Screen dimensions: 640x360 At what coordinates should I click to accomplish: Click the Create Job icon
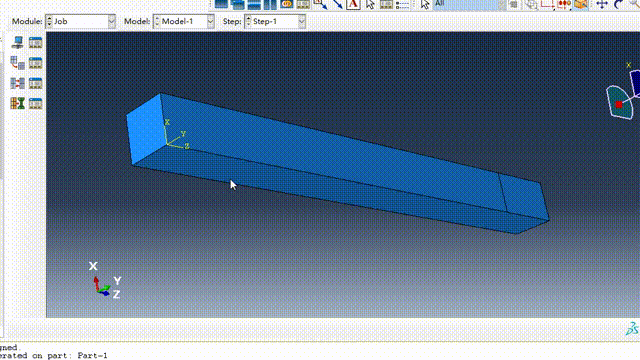(x=18, y=42)
